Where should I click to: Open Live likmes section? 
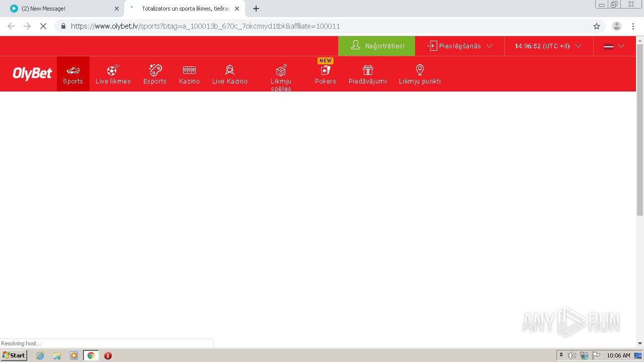coord(113,74)
